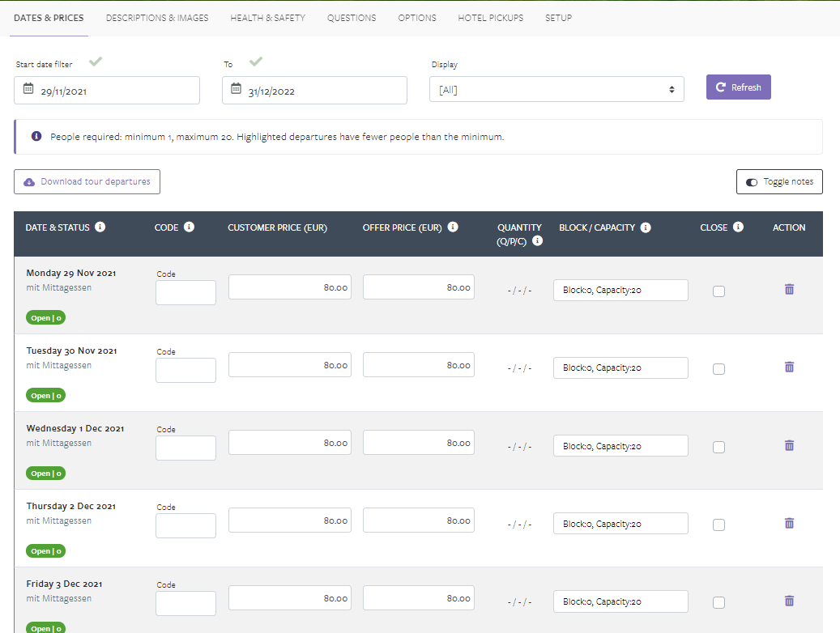Focus Code field for Monday 29 Nov
840x633 pixels.
(185, 292)
